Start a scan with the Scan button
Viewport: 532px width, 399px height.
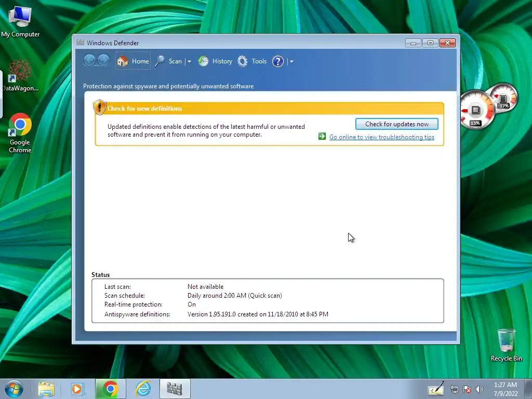coord(169,61)
